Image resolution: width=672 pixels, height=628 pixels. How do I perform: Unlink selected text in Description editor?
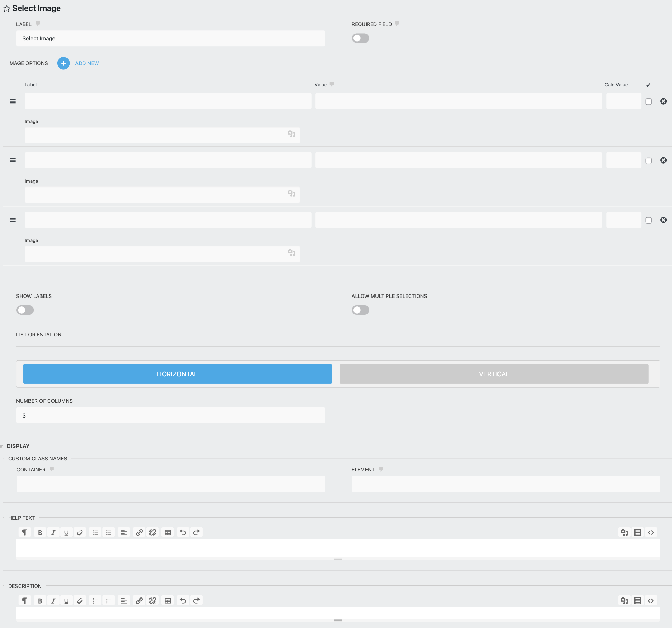[x=153, y=600]
